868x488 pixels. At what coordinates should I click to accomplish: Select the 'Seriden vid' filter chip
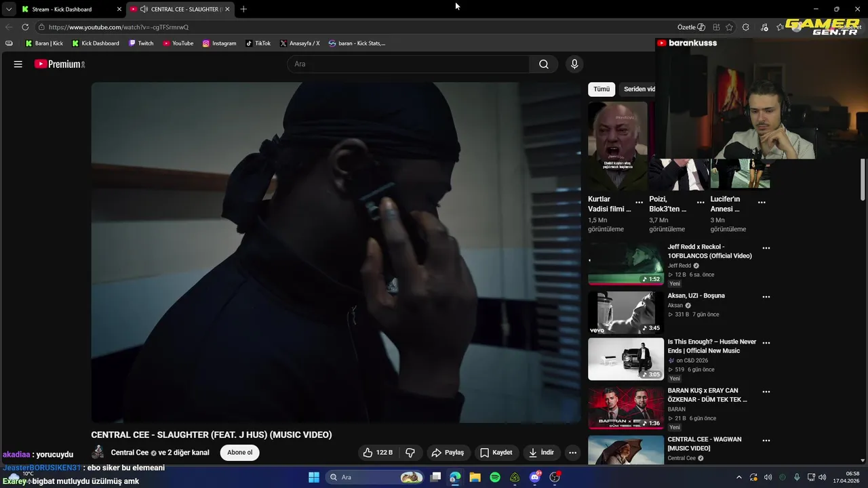click(638, 89)
